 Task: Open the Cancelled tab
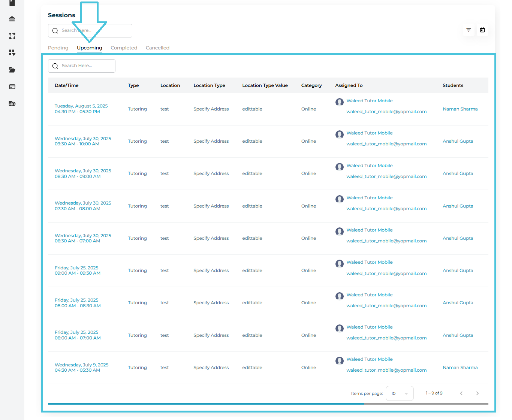point(157,48)
